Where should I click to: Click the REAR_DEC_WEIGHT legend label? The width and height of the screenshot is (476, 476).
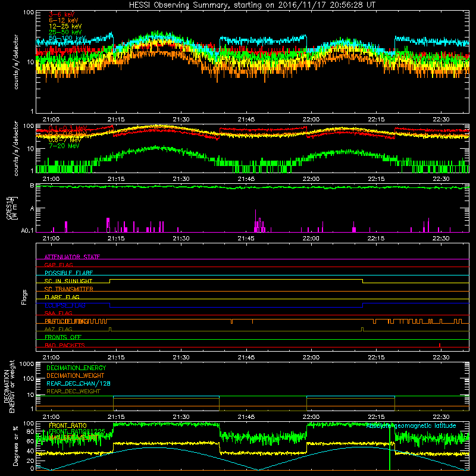[x=73, y=392]
